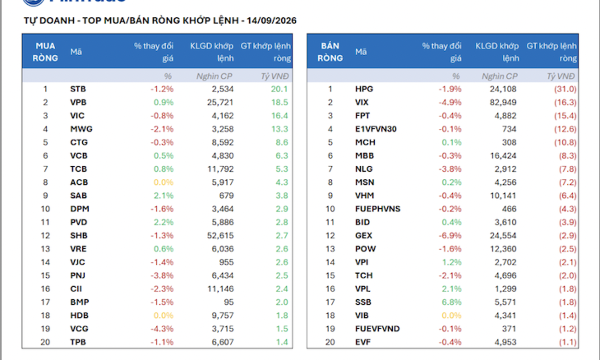Screen dimensions: 600x360
Task: Select the FUEPHVNS ticker cell
Action: point(378,209)
